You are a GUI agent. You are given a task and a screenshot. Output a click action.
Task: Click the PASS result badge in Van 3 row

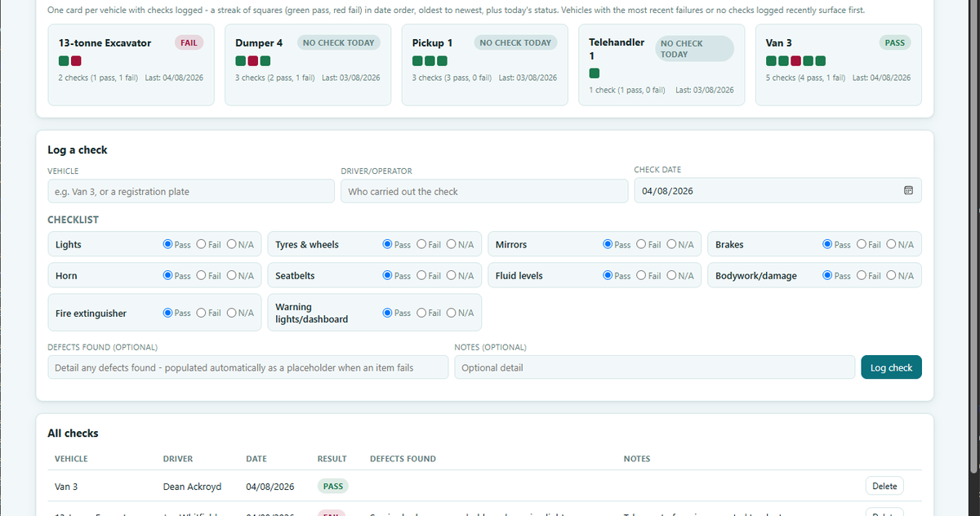(x=333, y=486)
